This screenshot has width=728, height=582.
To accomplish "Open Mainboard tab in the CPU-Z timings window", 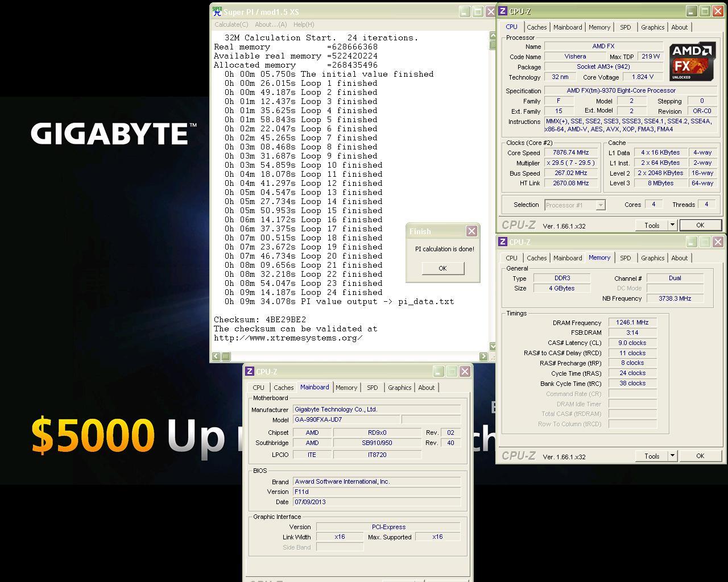I will click(x=568, y=258).
